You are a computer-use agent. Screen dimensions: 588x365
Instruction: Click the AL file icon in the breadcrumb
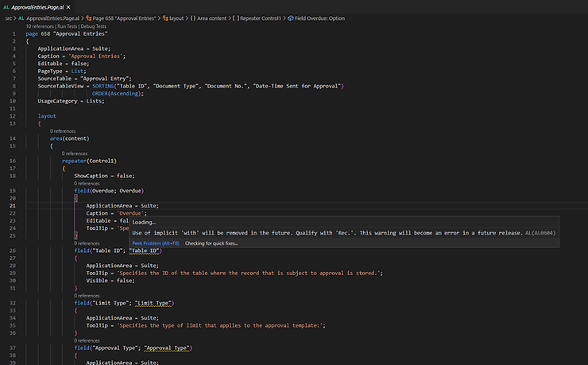(22, 17)
